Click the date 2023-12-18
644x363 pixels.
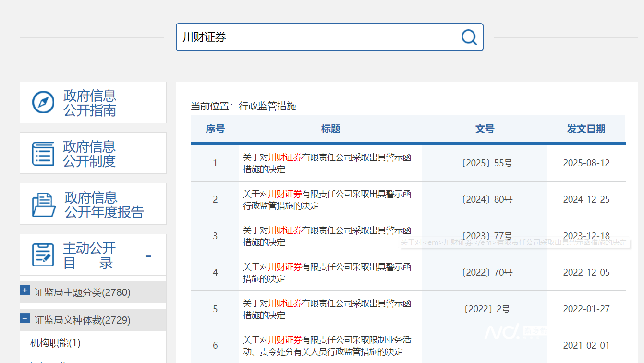586,236
